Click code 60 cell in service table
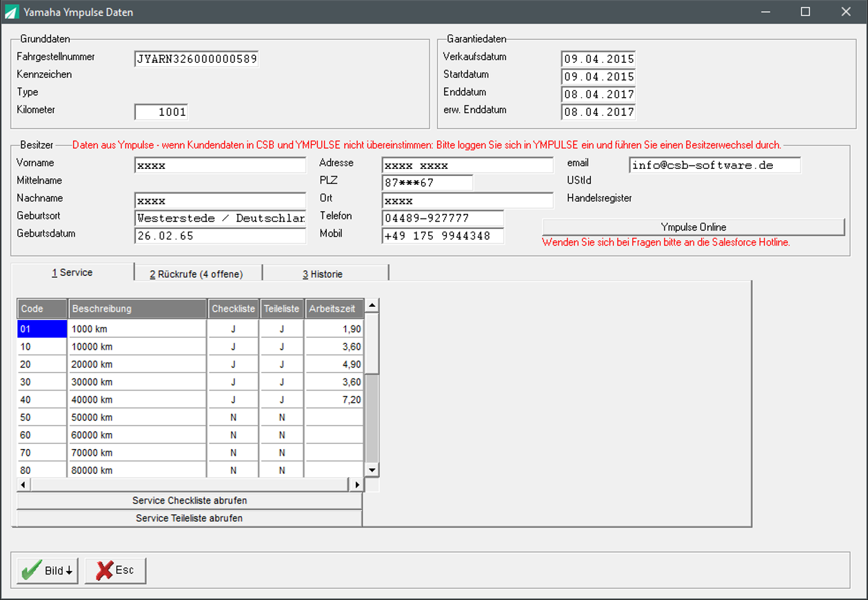Screen dimensions: 868x600 [x=42, y=435]
